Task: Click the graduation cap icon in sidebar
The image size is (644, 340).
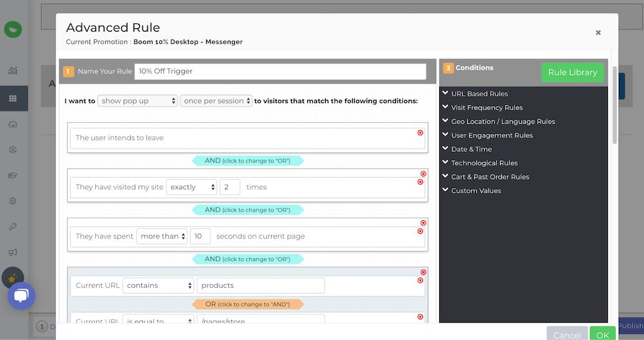Action: 13,175
